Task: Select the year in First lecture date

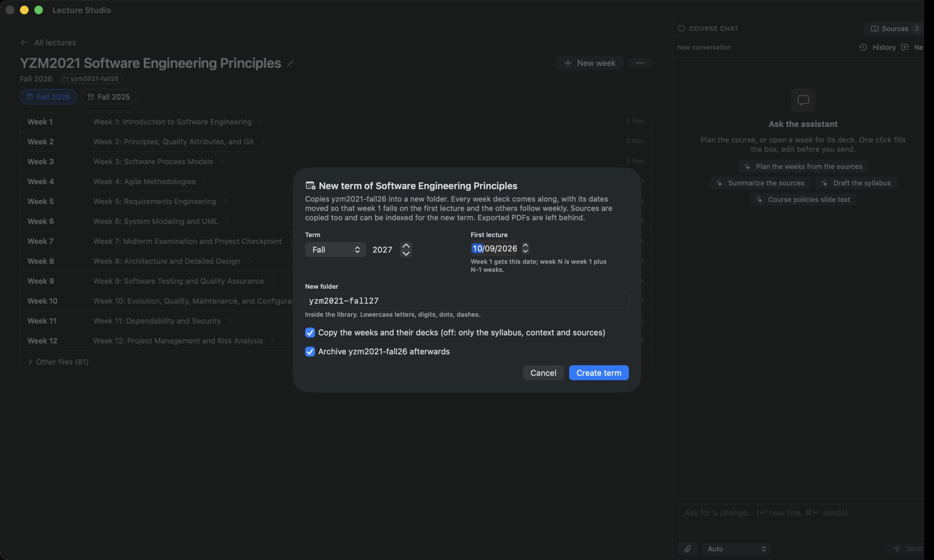Action: 508,248
